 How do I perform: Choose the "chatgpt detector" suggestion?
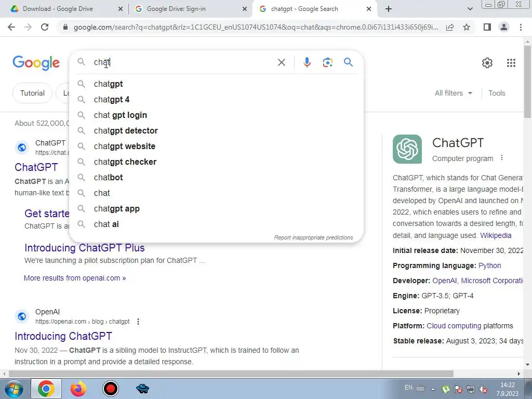pyautogui.click(x=217, y=130)
